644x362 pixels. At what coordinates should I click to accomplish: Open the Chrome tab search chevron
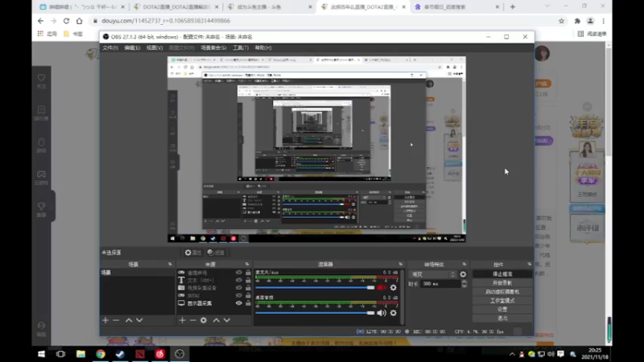click(547, 6)
